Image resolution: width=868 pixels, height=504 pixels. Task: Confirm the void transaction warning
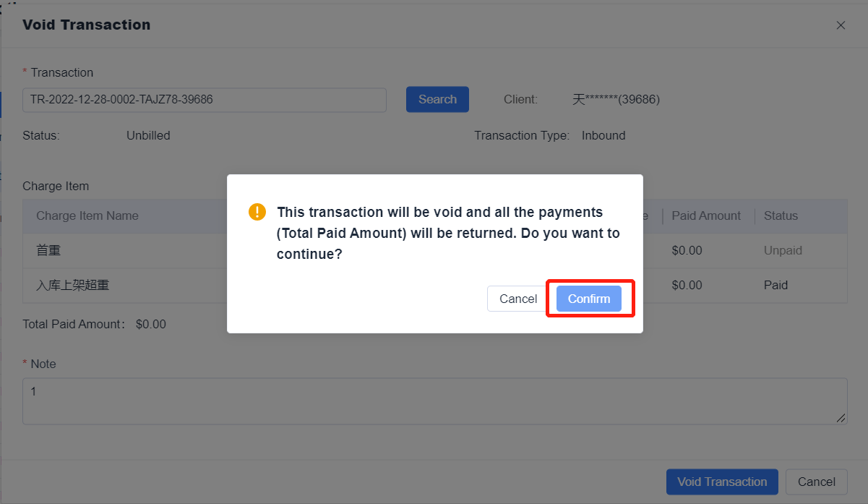pos(588,298)
